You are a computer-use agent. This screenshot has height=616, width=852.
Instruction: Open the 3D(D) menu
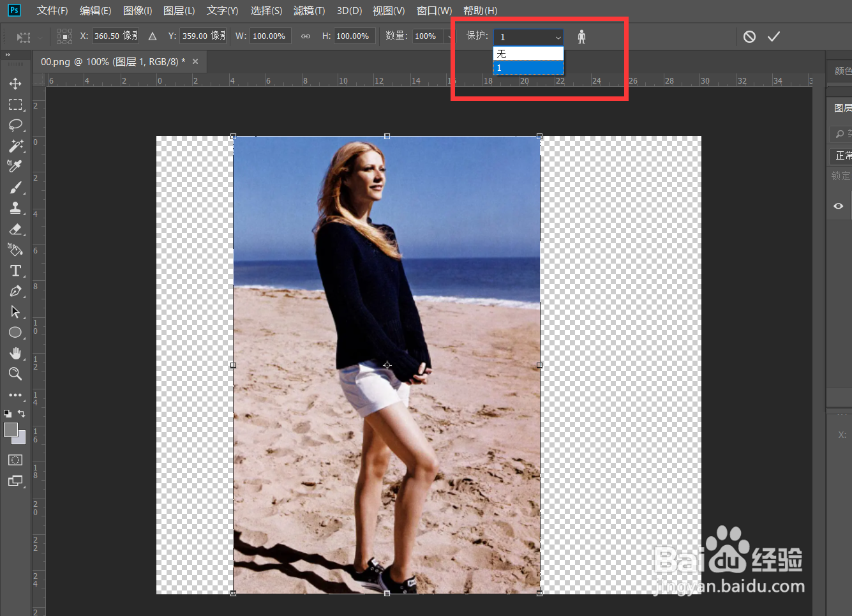(x=349, y=10)
